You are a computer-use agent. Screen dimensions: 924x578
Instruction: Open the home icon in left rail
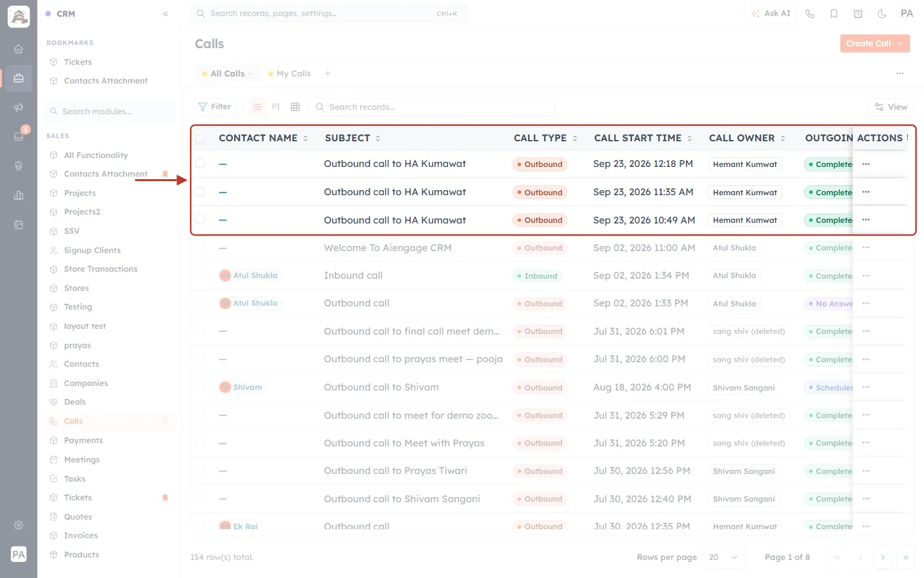tap(19, 49)
